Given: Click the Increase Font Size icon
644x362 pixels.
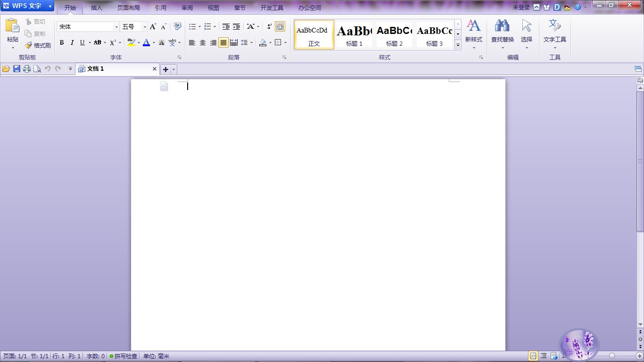Looking at the screenshot, I should (x=153, y=27).
